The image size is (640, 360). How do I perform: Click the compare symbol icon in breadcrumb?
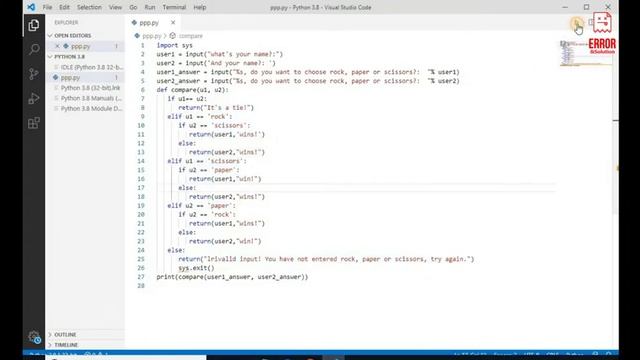coord(173,36)
